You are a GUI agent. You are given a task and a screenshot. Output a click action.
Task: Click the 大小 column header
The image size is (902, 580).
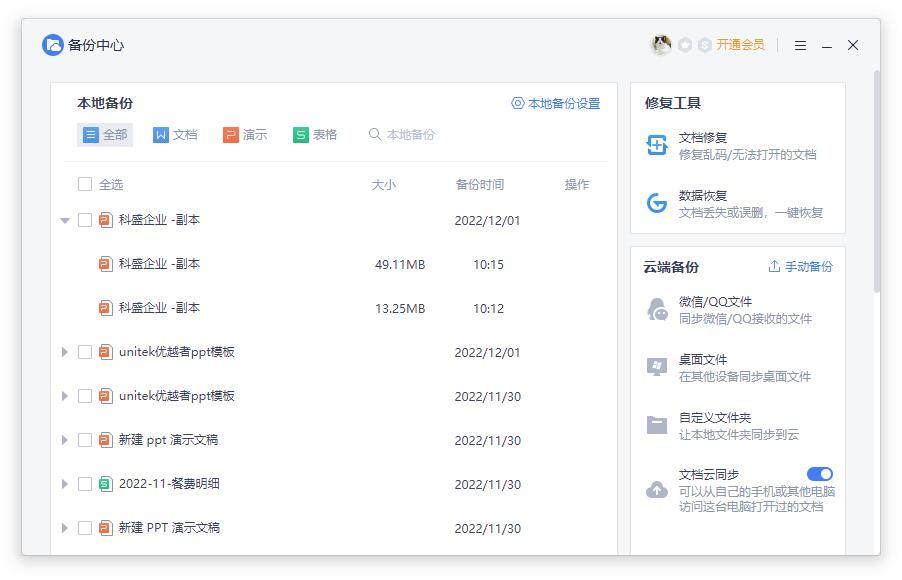click(384, 185)
